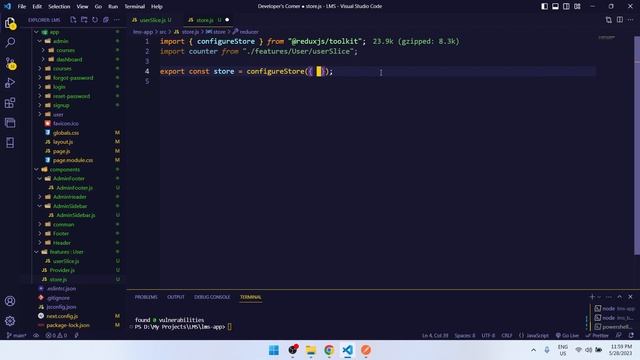Switch to the DEBUG CONSOLE panel tab

[212, 297]
